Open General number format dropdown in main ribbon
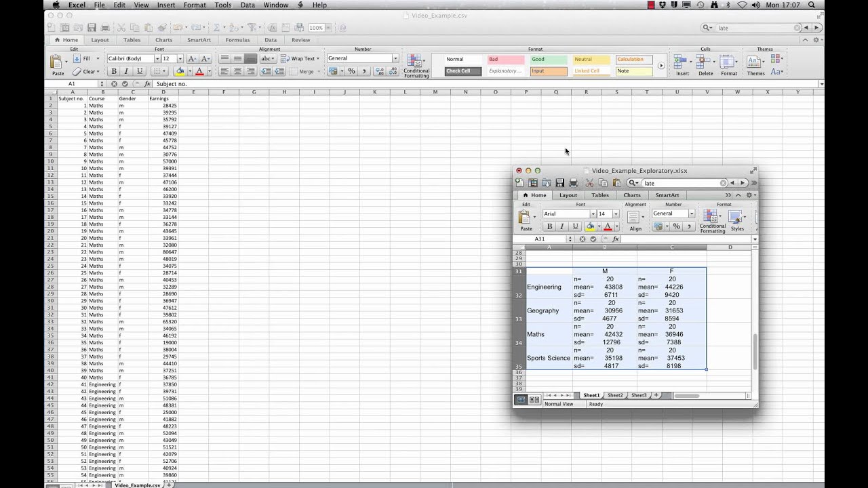 tap(395, 58)
